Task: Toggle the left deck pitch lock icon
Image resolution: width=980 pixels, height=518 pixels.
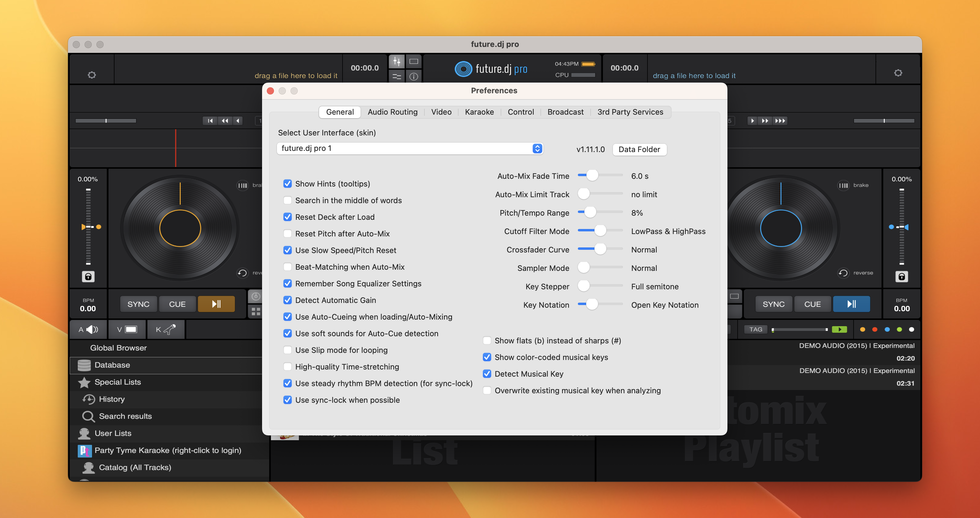Action: point(88,276)
